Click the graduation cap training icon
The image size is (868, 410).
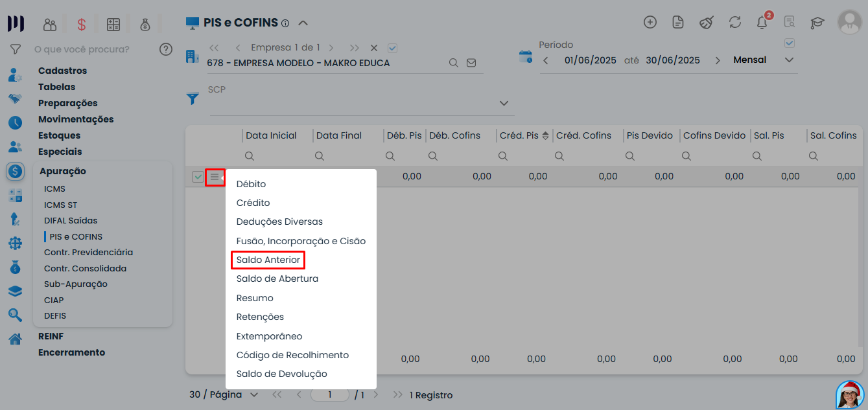817,22
